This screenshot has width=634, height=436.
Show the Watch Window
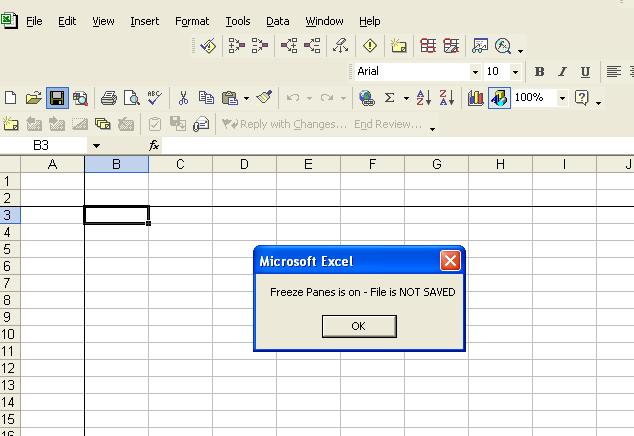480,46
